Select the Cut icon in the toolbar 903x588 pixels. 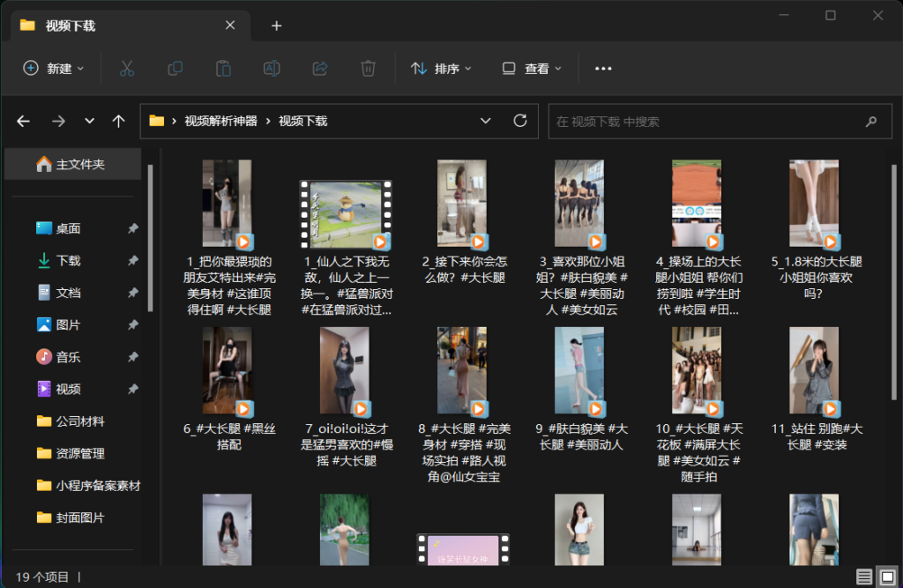[x=126, y=68]
